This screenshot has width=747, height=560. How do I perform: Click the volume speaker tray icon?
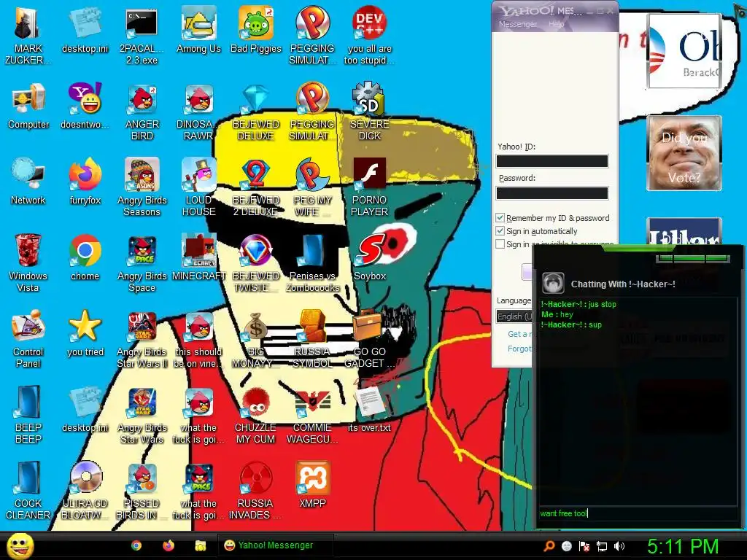click(619, 546)
